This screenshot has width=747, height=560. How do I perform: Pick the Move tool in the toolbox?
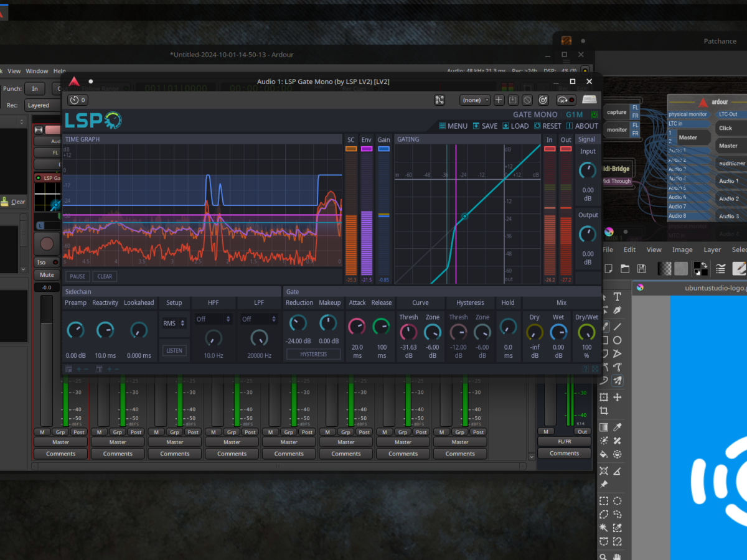click(x=618, y=397)
